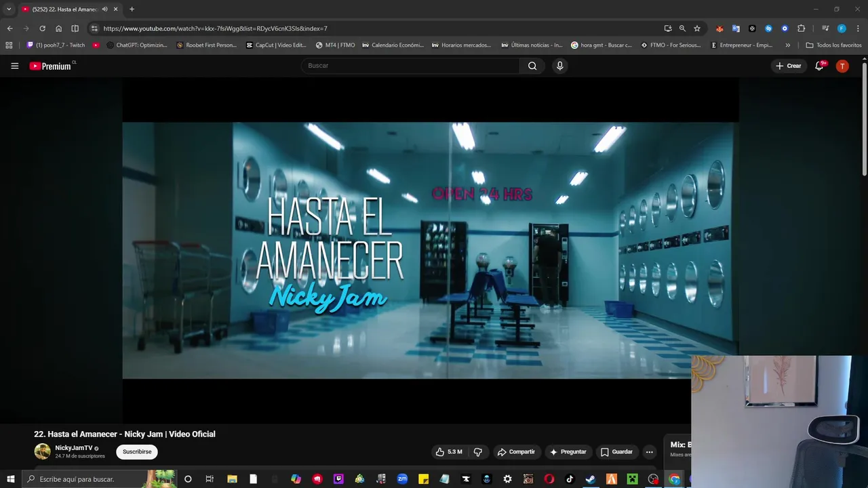Open the pooh7_7 Twitch bookmark

56,45
